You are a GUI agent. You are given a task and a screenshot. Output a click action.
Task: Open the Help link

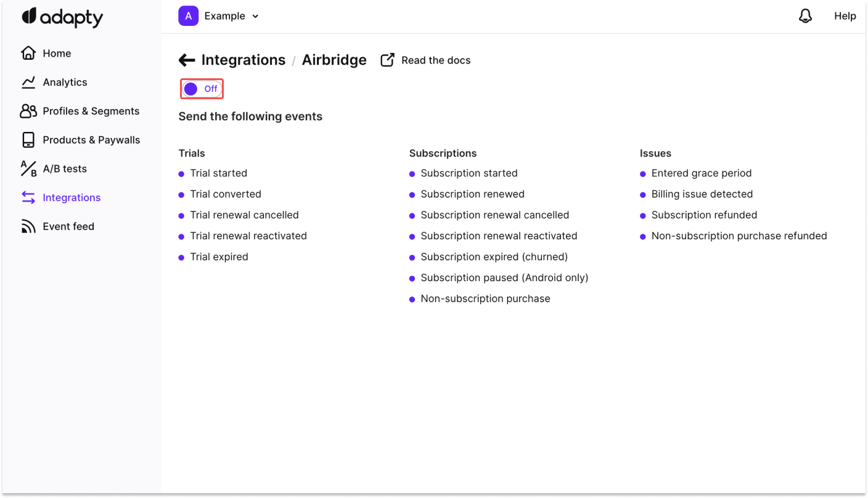845,16
